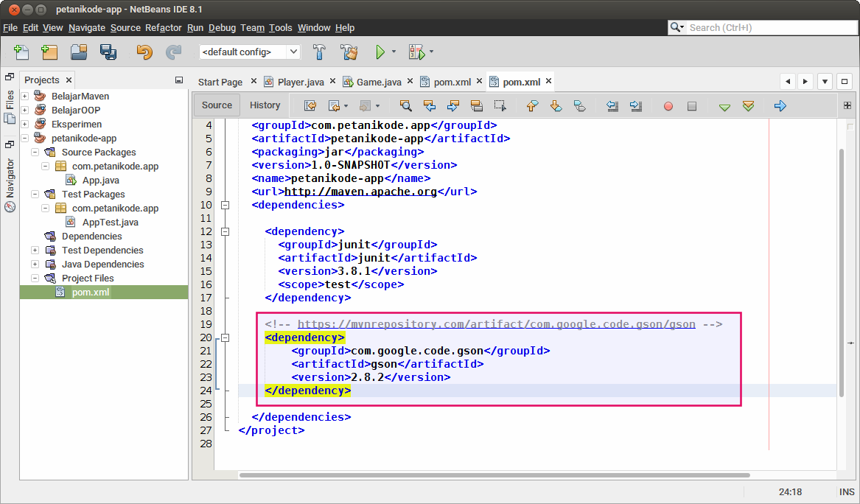View file History in the editor
Screen dimensions: 860x504
point(265,105)
